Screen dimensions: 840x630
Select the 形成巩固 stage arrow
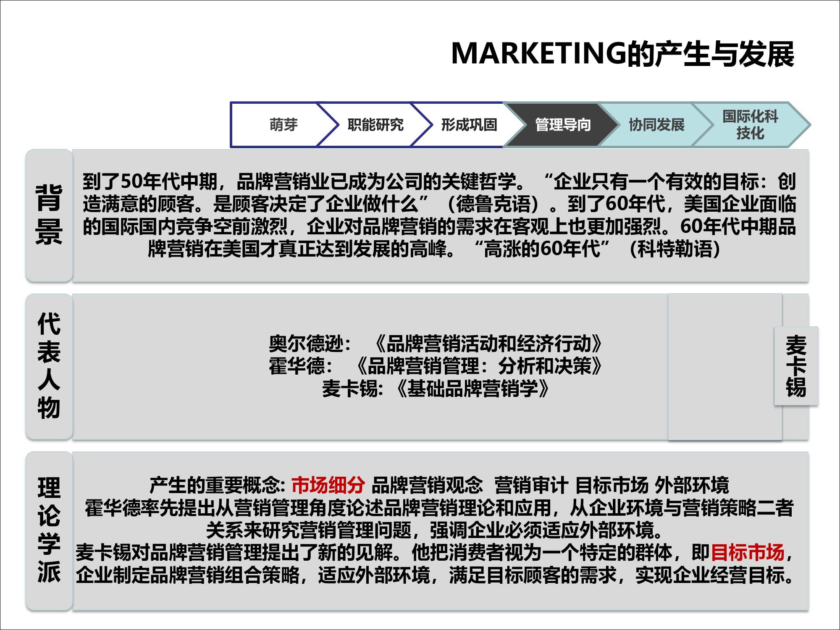point(469,125)
